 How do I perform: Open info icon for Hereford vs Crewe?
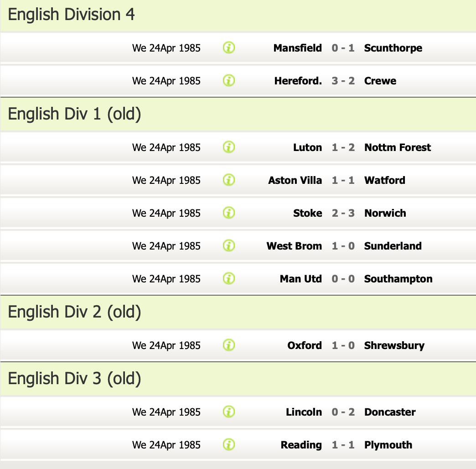229,81
